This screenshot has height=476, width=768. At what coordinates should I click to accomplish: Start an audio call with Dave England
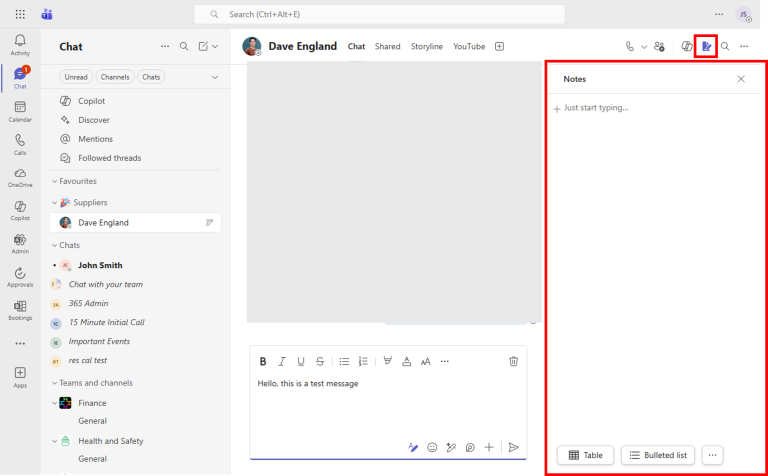630,46
